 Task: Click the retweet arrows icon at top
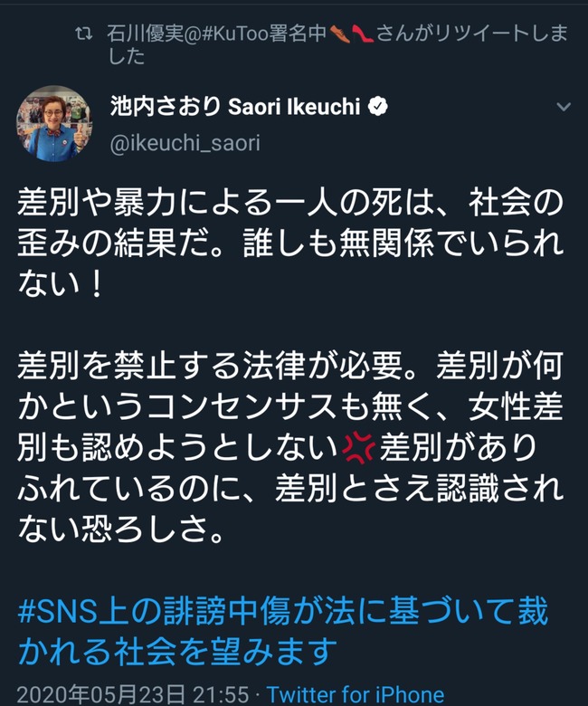tap(84, 34)
